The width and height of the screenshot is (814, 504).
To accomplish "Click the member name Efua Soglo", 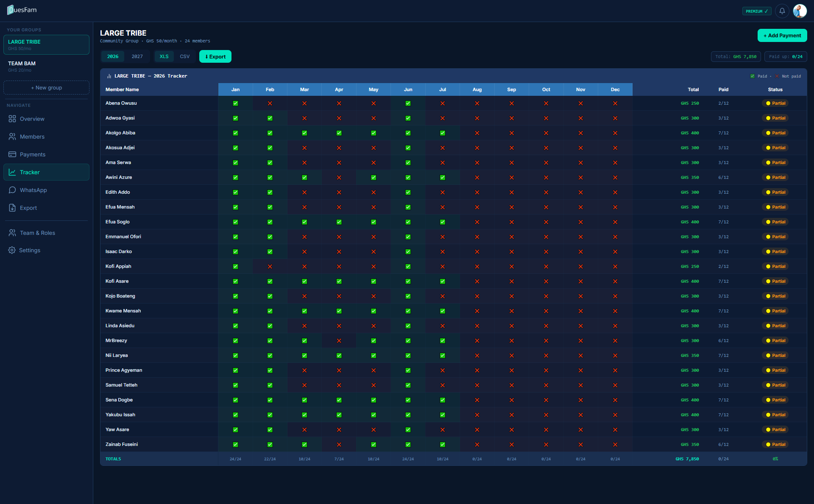I will (x=117, y=222).
